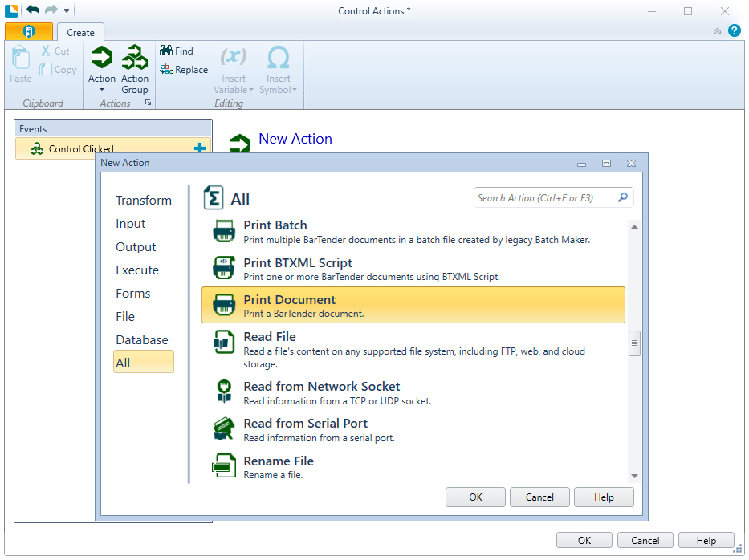Click the action list scroll down arrow
The height and width of the screenshot is (560, 749).
[634, 476]
